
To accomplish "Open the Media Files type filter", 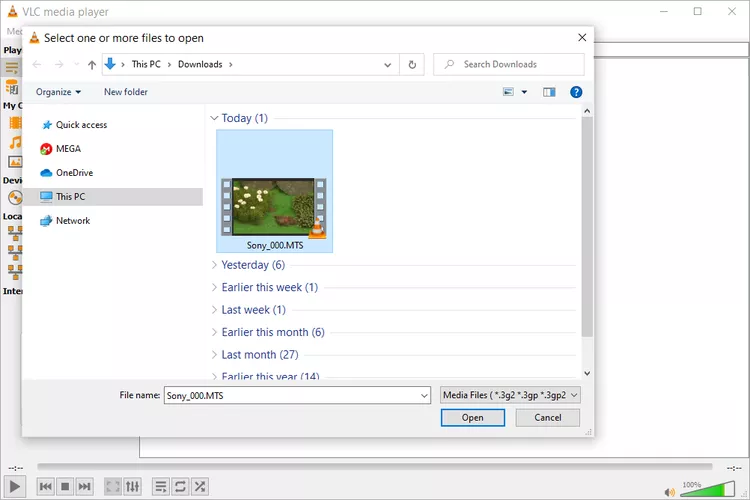I will 510,395.
